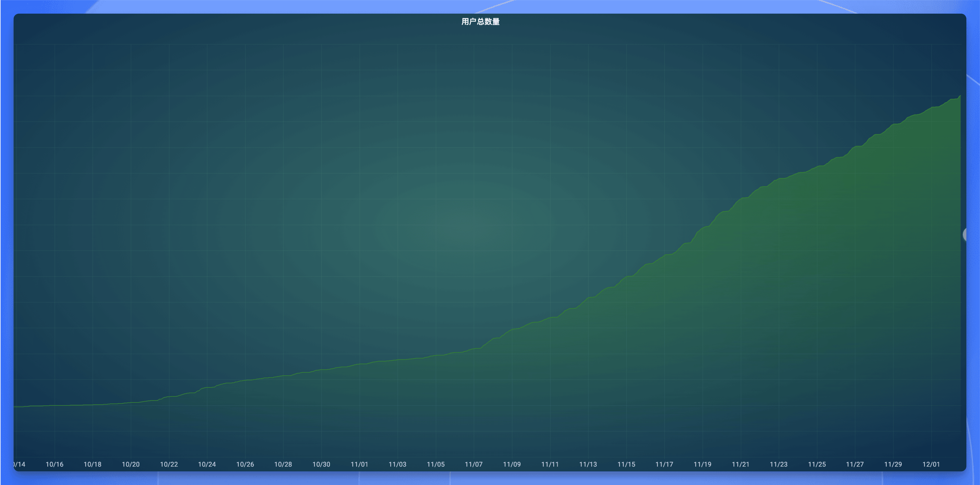Select the 11/05 date label
Screen dimensions: 980x485
pos(436,464)
